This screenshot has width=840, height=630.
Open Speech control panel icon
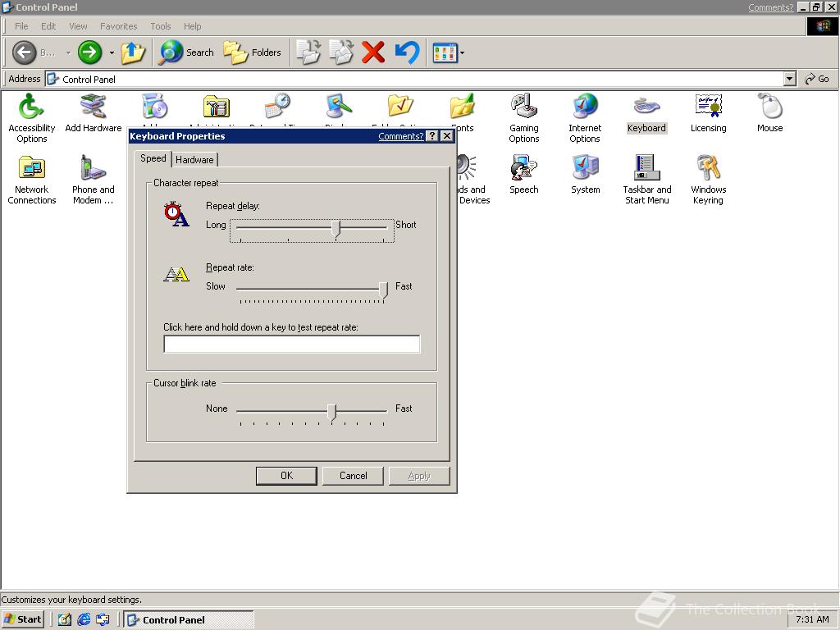pos(523,174)
